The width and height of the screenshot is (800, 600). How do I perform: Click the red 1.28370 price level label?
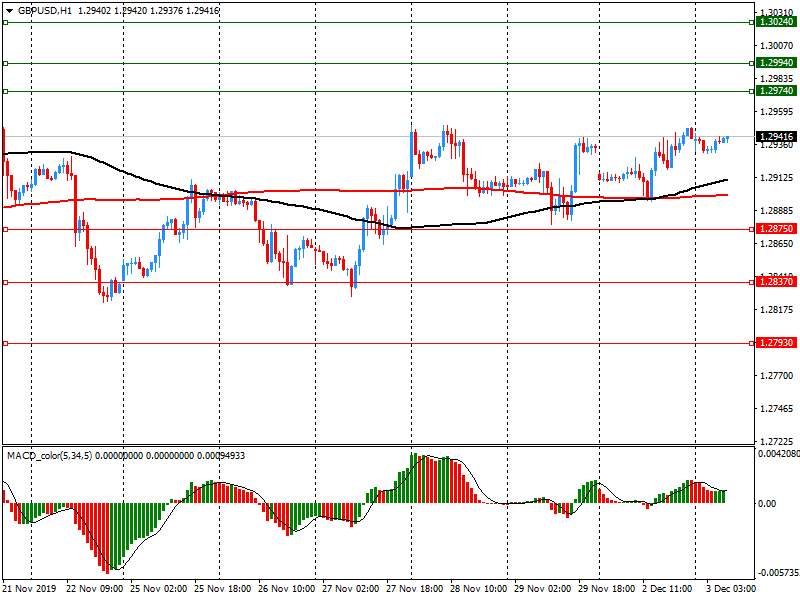coord(776,283)
